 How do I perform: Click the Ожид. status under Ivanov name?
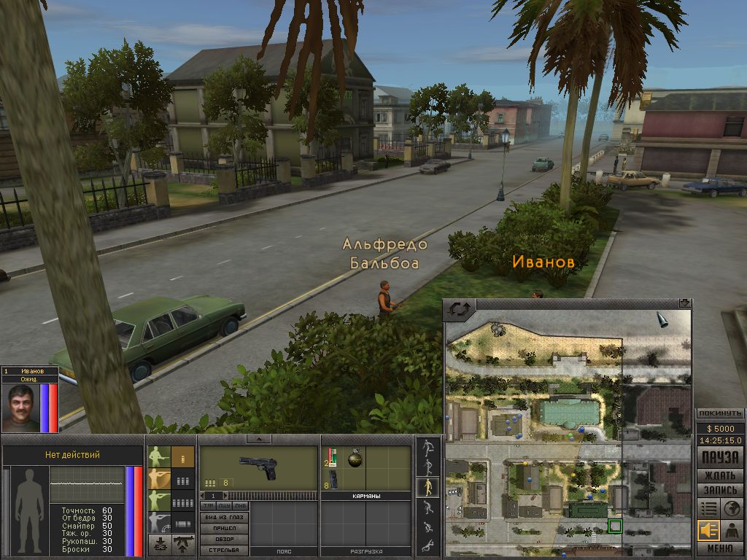29,379
